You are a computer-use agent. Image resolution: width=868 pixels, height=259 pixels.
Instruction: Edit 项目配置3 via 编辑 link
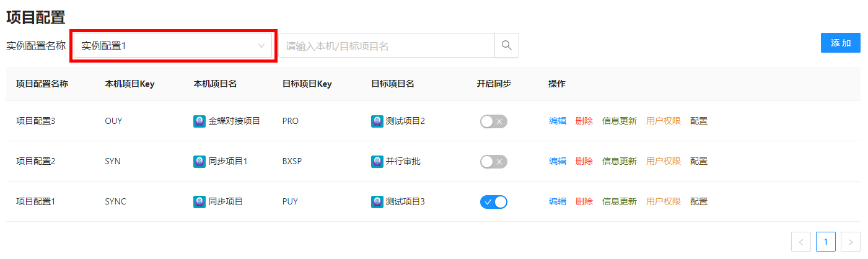[x=558, y=121]
